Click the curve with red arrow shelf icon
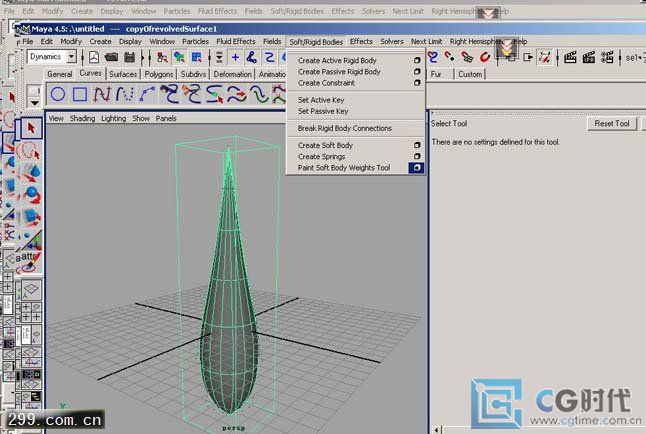 pos(236,94)
